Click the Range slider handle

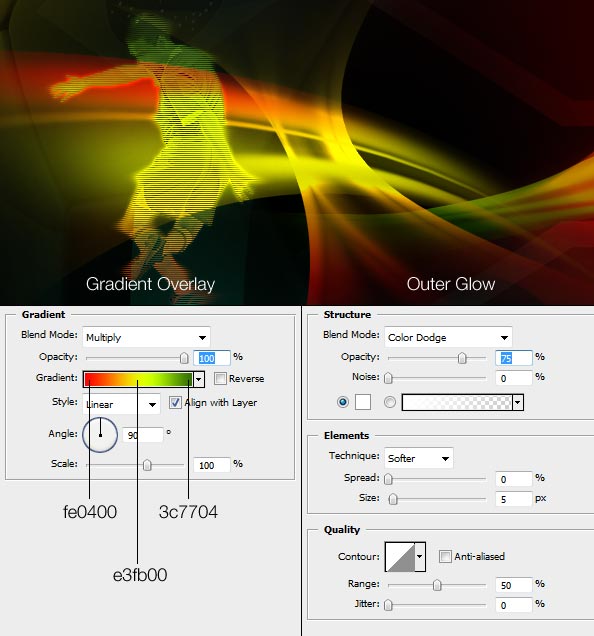click(x=437, y=585)
